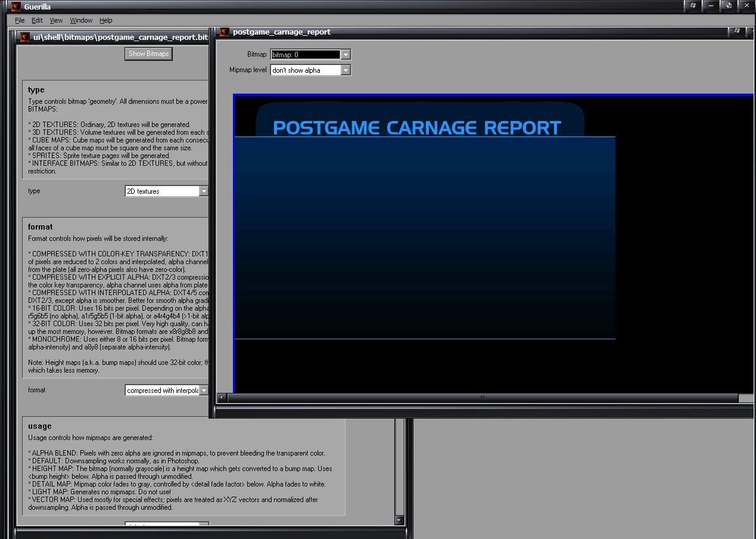Screen dimensions: 756x539
Task: Minimize the Guerilla main window
Action: pyautogui.click(x=711, y=6)
